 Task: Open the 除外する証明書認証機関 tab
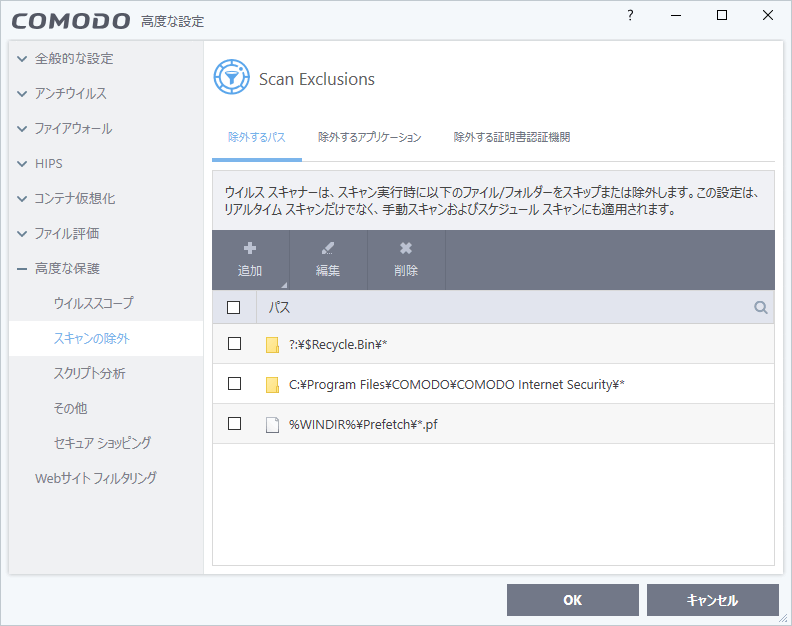[511, 137]
